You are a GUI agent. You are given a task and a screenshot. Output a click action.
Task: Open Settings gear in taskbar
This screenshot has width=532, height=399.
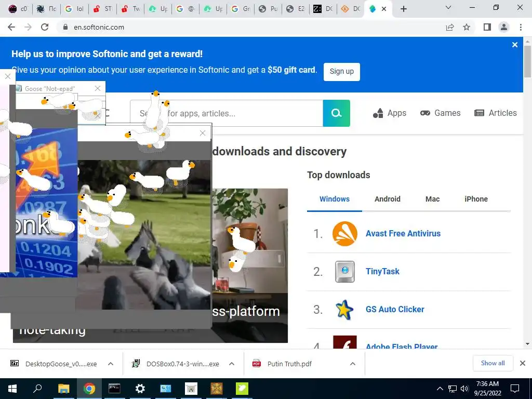pos(140,389)
